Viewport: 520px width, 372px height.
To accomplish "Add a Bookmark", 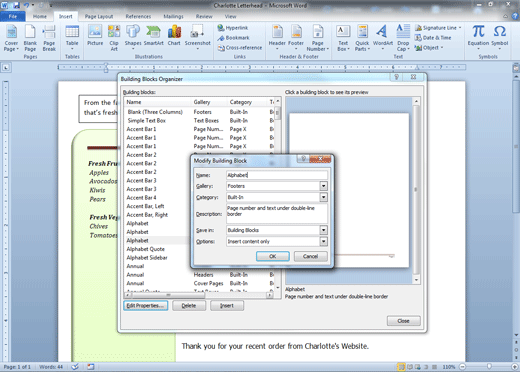I will click(x=233, y=38).
